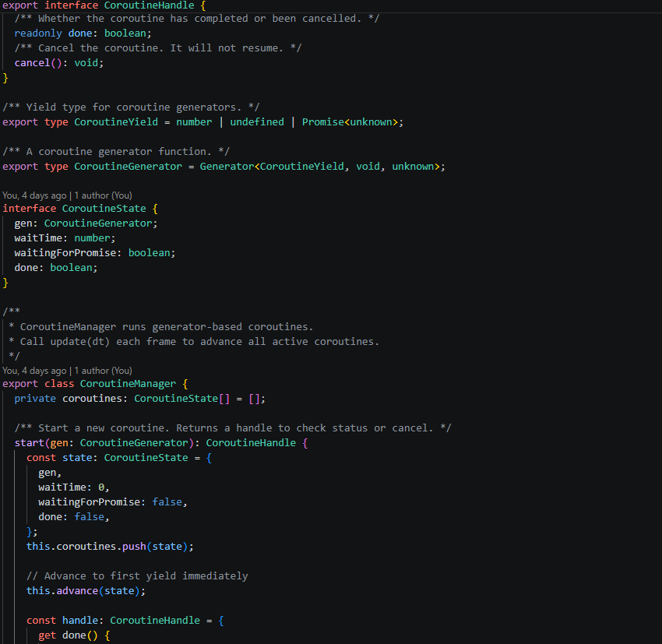
Task: Click 'Promise<unknown>' in CoroutineYield type
Action: pyautogui.click(x=350, y=122)
